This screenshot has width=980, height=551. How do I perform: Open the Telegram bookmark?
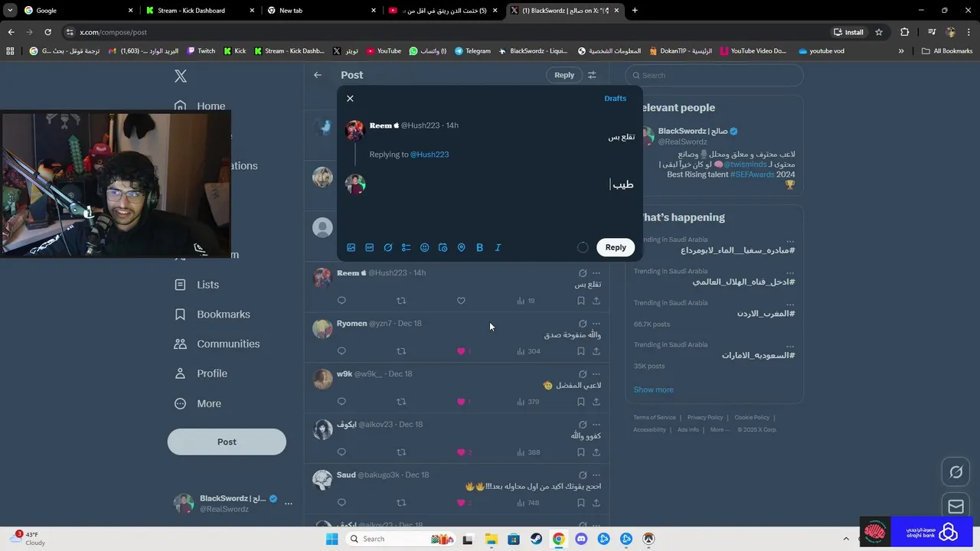click(472, 51)
